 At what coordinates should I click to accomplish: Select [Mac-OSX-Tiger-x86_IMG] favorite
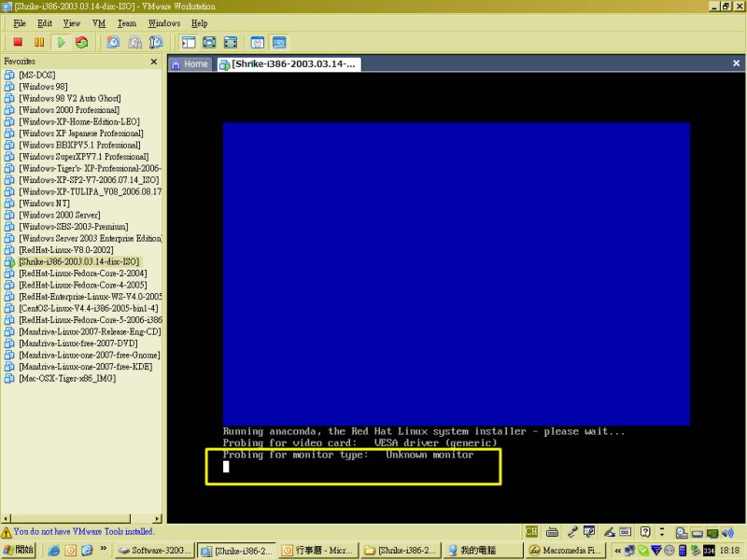coord(67,379)
